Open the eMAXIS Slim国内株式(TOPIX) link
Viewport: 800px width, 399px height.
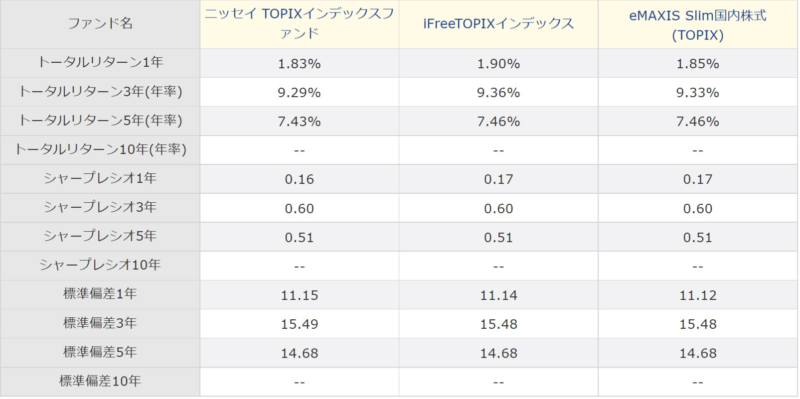(697, 24)
